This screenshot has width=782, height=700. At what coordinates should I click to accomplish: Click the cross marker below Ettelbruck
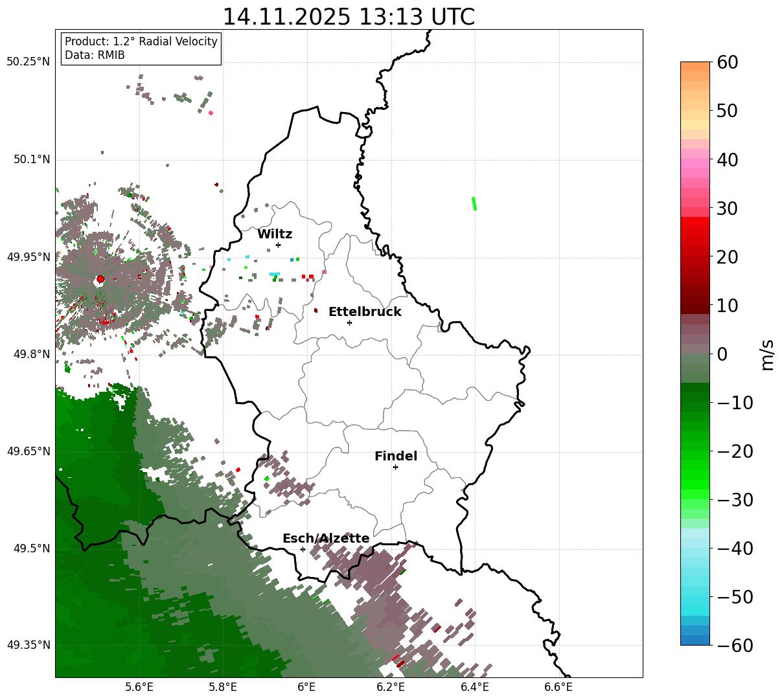click(x=349, y=322)
